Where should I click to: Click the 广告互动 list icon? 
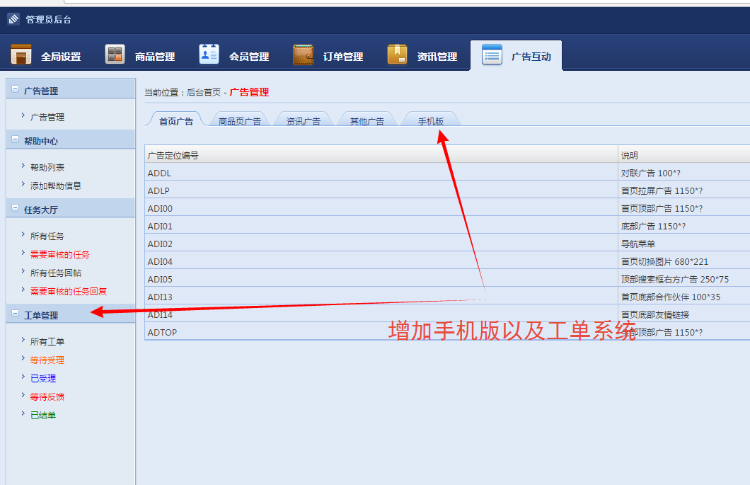[x=492, y=55]
